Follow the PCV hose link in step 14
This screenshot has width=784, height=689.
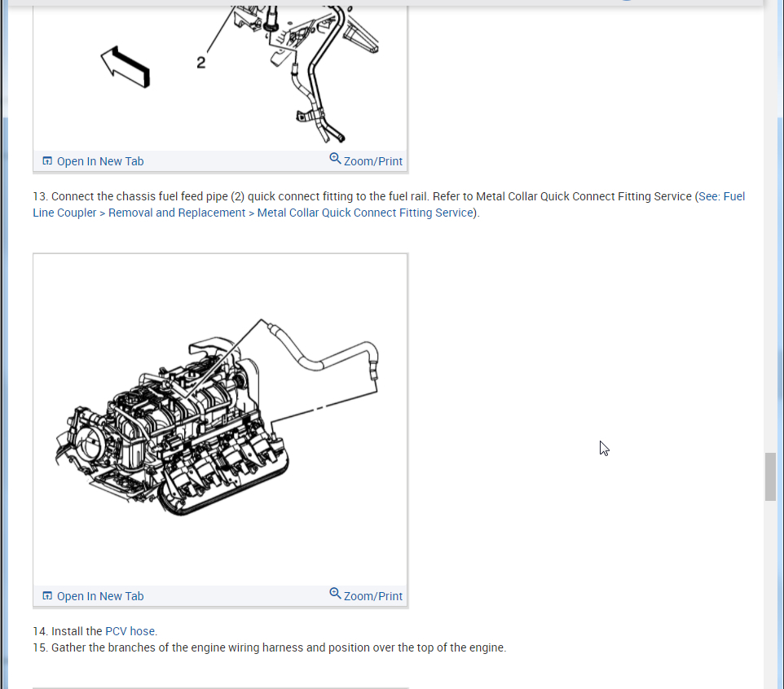pyautogui.click(x=130, y=631)
